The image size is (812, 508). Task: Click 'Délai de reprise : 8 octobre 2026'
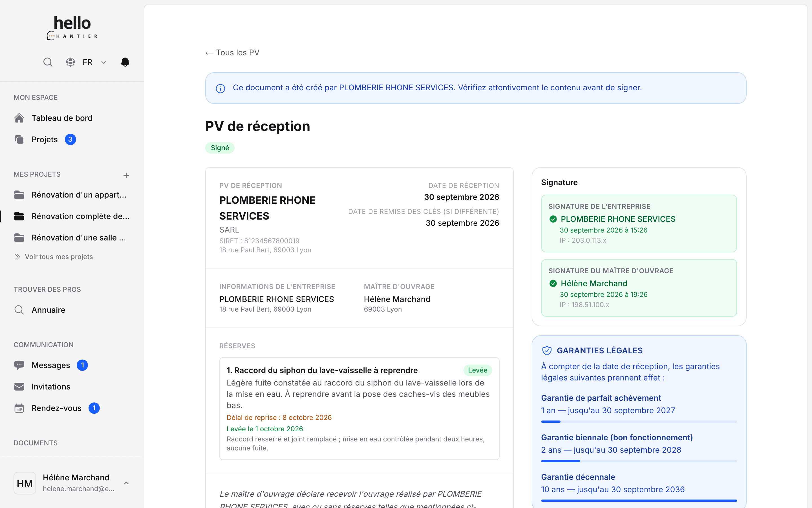(x=279, y=418)
